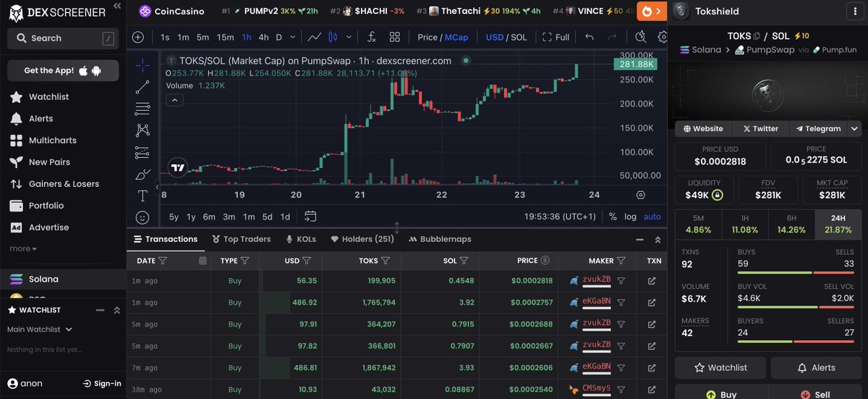Click the Android app download icon
868x399 pixels.
click(x=96, y=70)
